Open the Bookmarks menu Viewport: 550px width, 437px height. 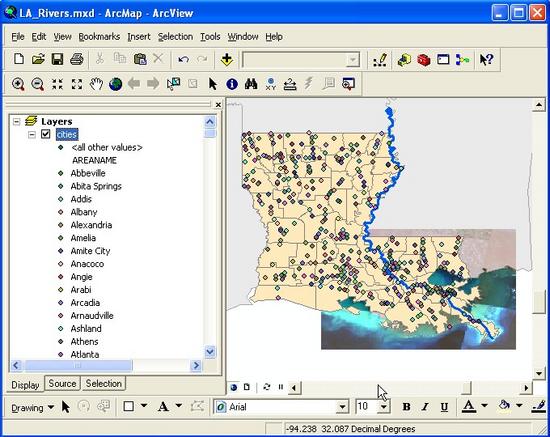click(99, 36)
